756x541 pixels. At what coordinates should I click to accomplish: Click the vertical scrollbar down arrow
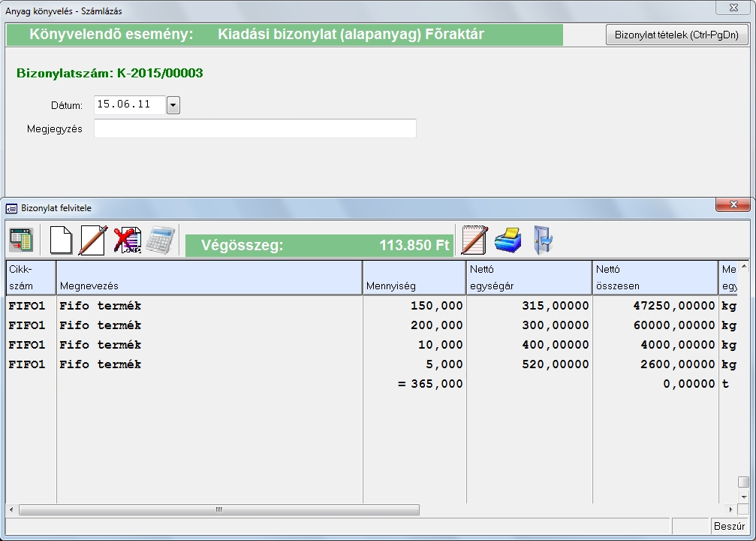[x=743, y=497]
